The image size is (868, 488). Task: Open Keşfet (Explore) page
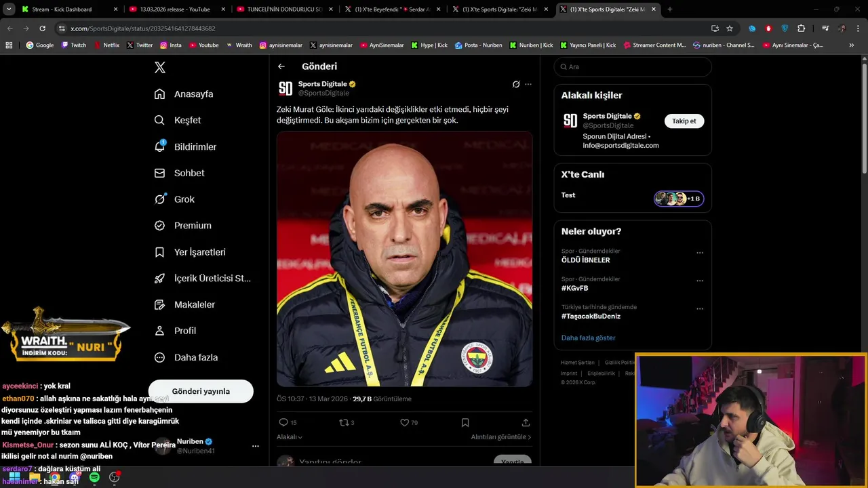pos(178,120)
